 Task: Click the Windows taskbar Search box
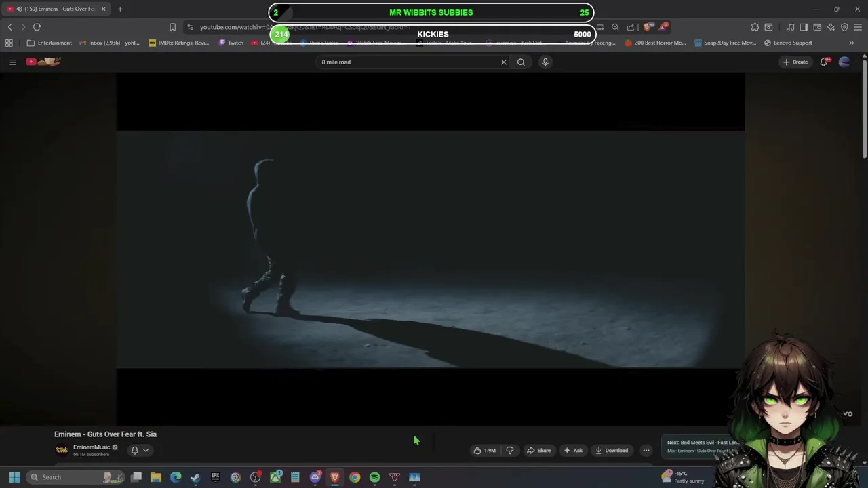(76, 477)
